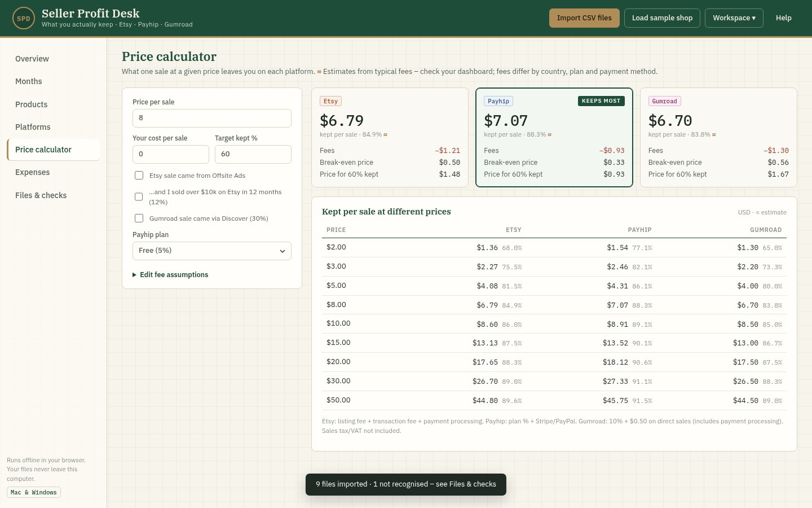Click the KEEPS MOST badge
Screen dimensions: 812x508
point(601,101)
